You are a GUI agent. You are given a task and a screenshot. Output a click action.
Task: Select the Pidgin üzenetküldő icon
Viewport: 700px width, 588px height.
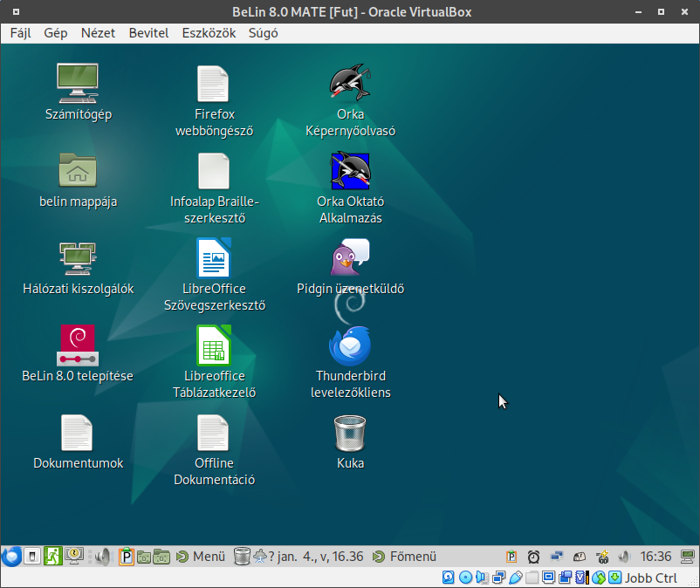351,267
